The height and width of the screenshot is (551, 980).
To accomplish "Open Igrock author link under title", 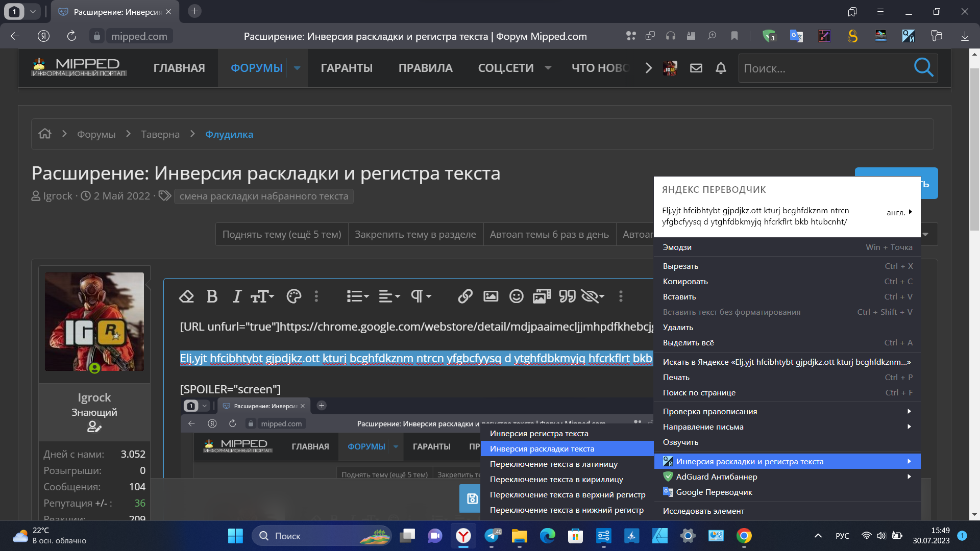I will [58, 196].
